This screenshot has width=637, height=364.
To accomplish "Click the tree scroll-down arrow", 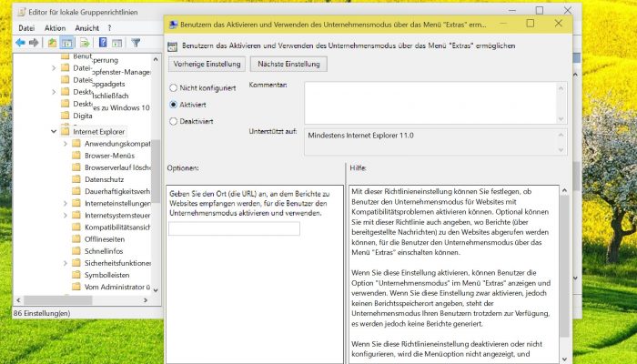I will pos(156,290).
